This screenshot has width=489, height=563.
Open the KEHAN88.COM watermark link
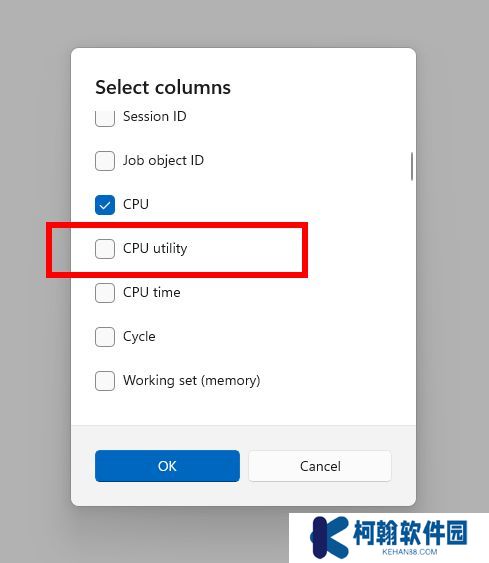pos(410,552)
